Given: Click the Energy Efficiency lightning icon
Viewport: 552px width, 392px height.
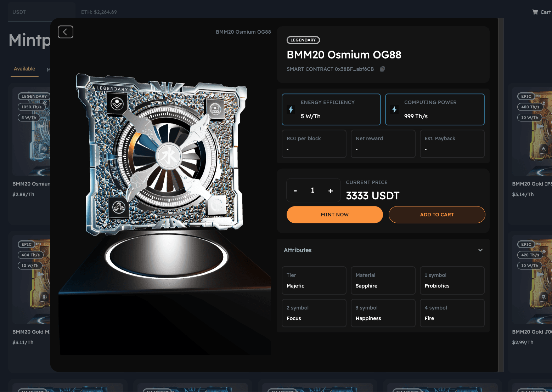Looking at the screenshot, I should pos(291,109).
